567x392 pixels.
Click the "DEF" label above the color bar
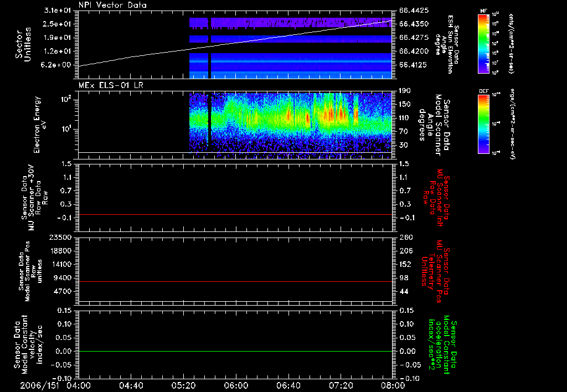click(x=483, y=91)
